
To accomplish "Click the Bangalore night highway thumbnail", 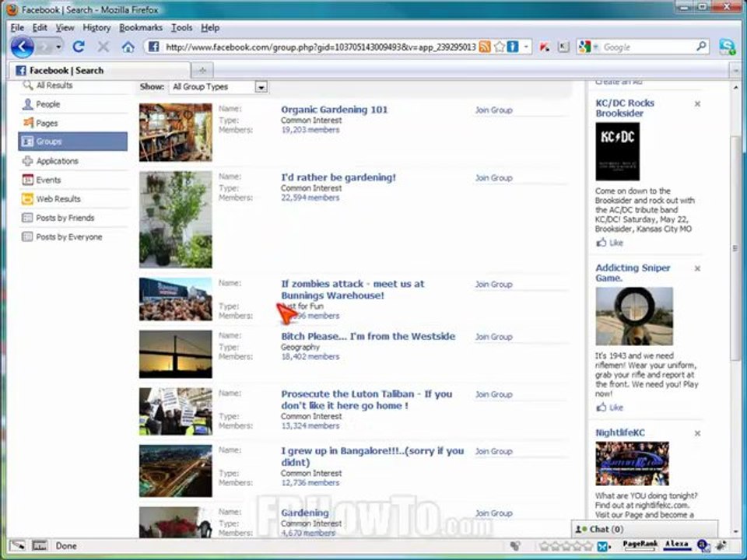I will pos(175,471).
